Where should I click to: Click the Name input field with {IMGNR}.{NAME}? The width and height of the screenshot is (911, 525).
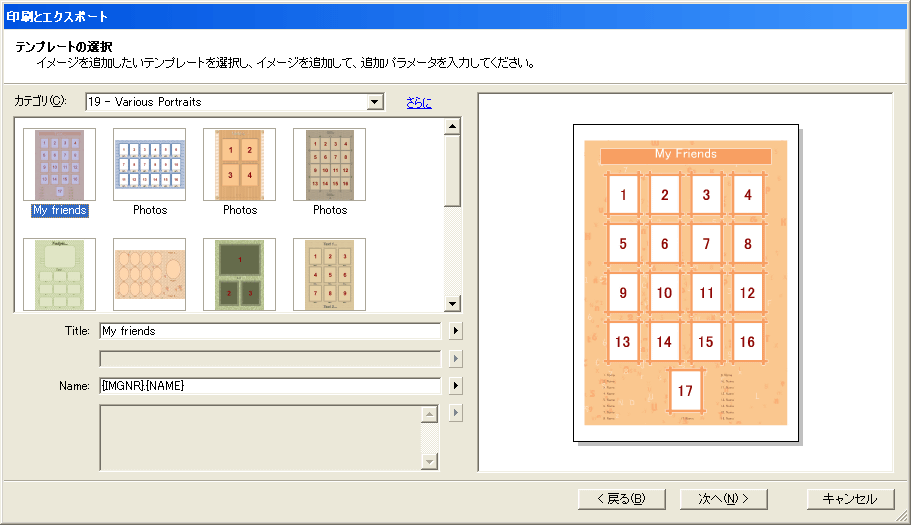[270, 386]
